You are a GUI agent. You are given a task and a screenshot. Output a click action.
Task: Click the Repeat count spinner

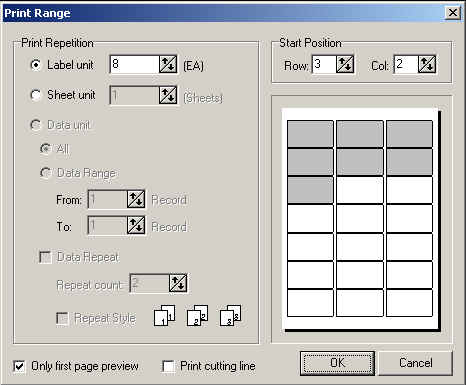click(x=178, y=284)
